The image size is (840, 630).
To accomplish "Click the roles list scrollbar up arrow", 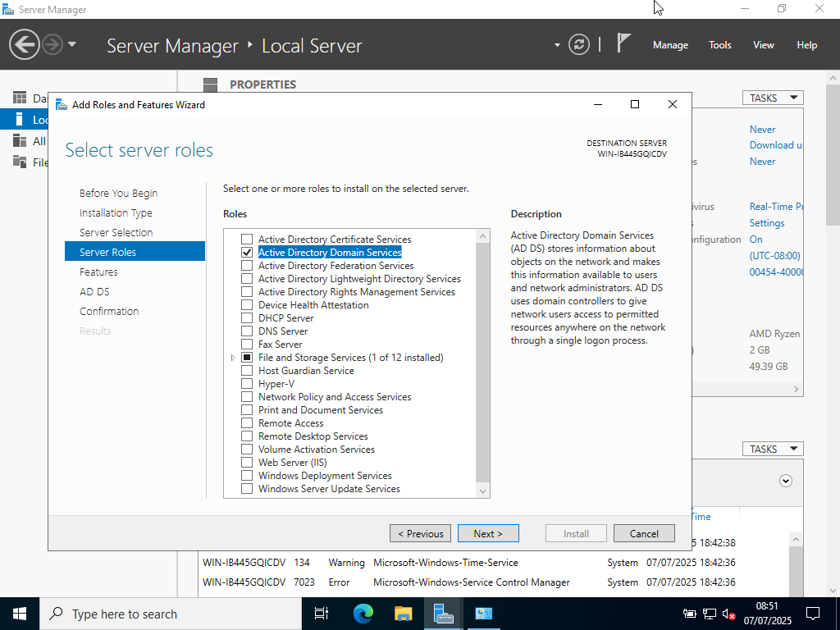I will pos(482,236).
